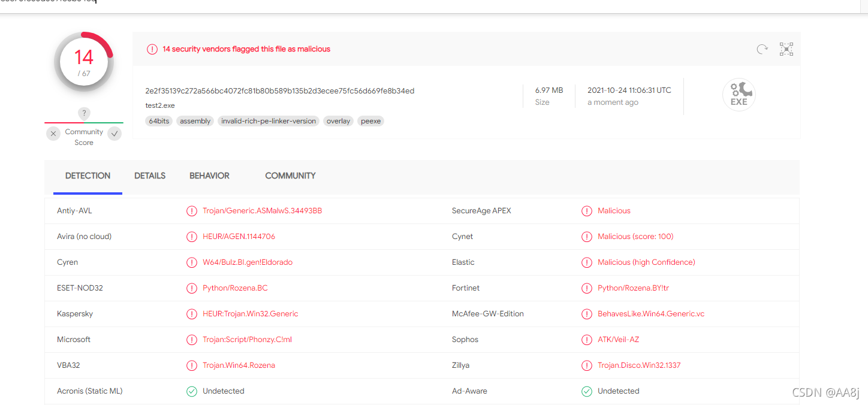Click the alert icon beside Python/Rozena.BY!tr
This screenshot has width=868, height=405.
(587, 288)
